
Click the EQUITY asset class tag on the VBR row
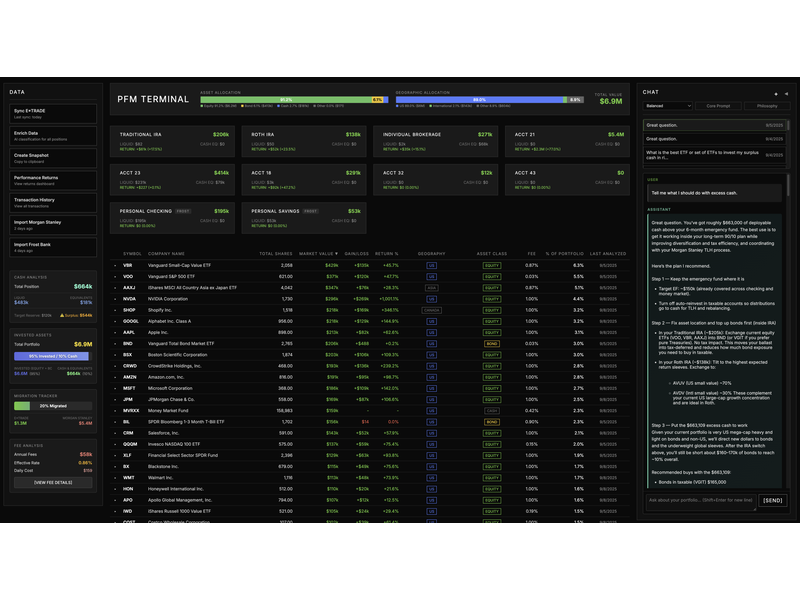pyautogui.click(x=492, y=264)
